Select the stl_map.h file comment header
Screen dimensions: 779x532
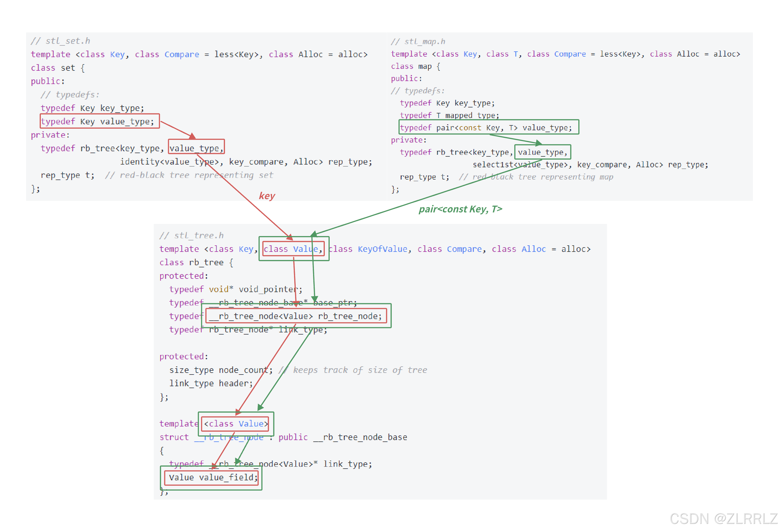418,41
